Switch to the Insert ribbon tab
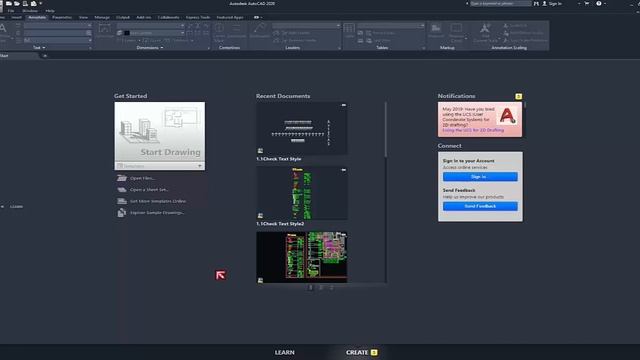This screenshot has height=360, width=640. point(16,18)
